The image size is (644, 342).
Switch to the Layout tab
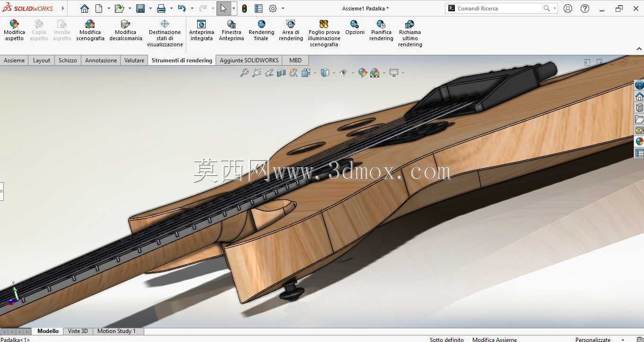42,60
